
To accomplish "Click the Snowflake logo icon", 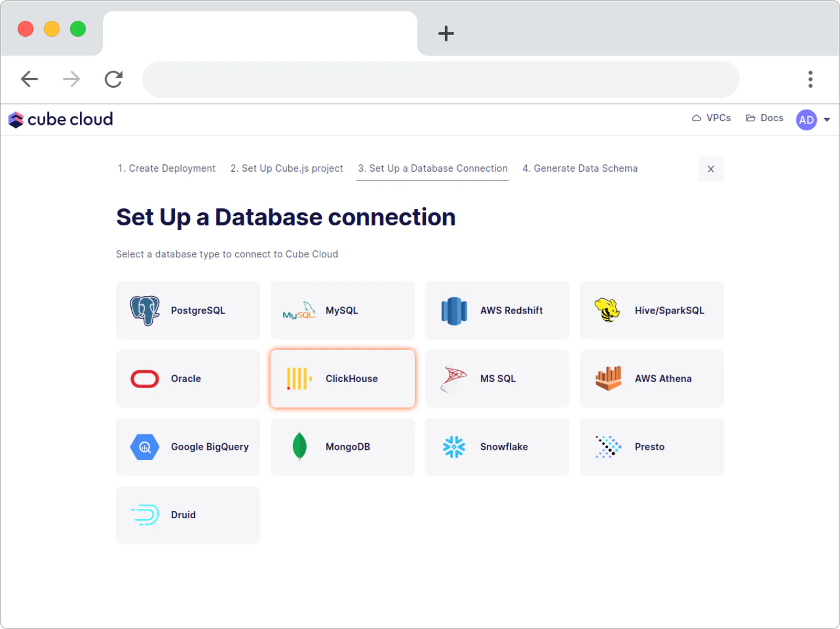I will coord(454,447).
